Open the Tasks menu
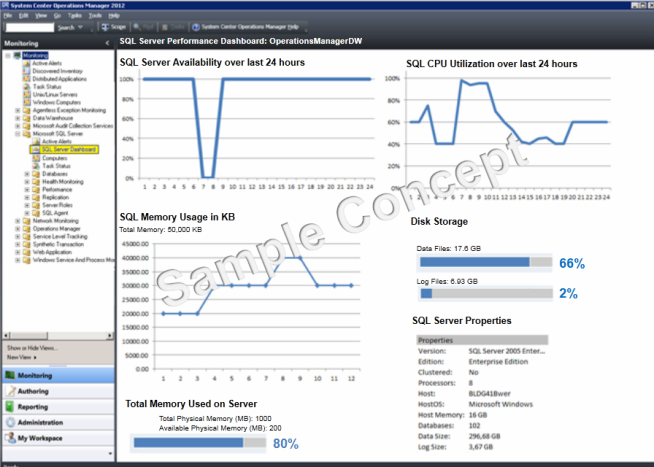The image size is (654, 467). [x=75, y=15]
